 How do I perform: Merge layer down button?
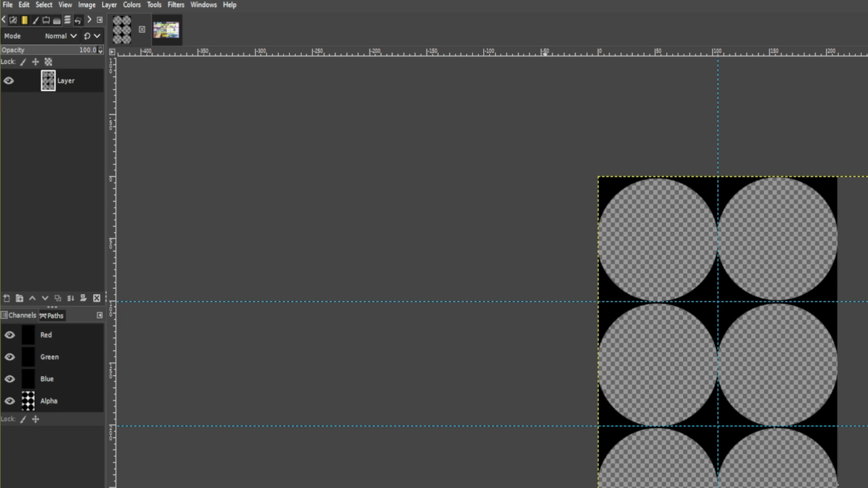pyautogui.click(x=71, y=298)
